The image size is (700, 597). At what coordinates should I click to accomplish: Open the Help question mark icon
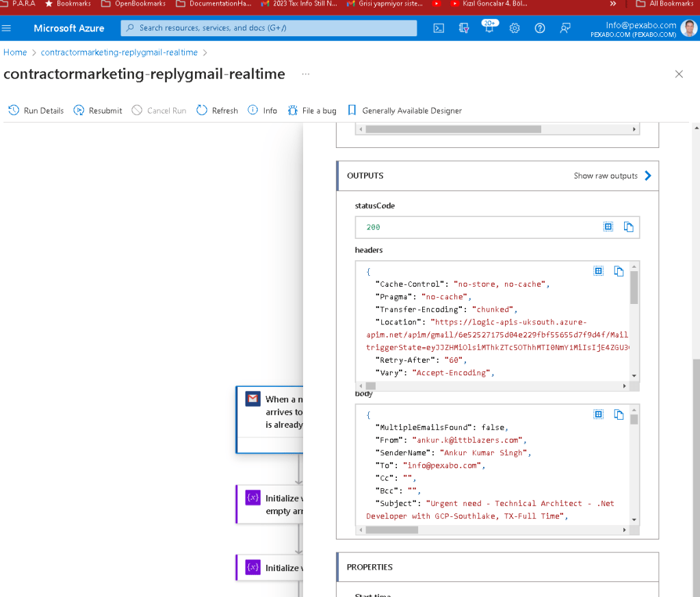[x=540, y=28]
